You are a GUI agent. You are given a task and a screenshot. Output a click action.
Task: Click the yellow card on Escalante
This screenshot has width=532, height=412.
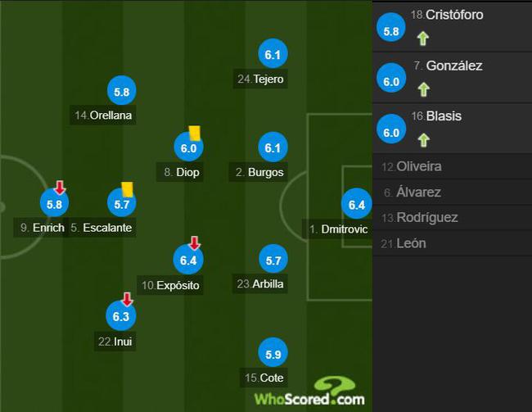pos(128,189)
